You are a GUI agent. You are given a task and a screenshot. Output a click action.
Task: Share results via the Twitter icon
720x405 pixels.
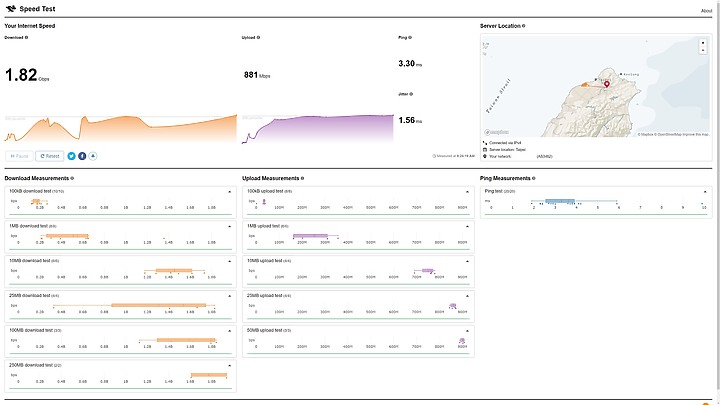pyautogui.click(x=71, y=156)
